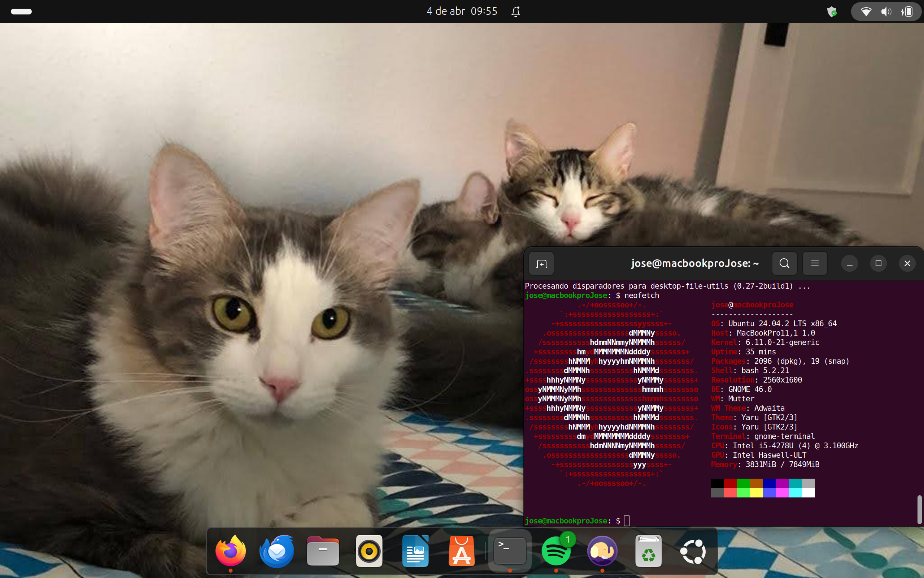Click the kernel value 6.11.0-21-generic
Screen dimensions: 924x578
coord(783,342)
